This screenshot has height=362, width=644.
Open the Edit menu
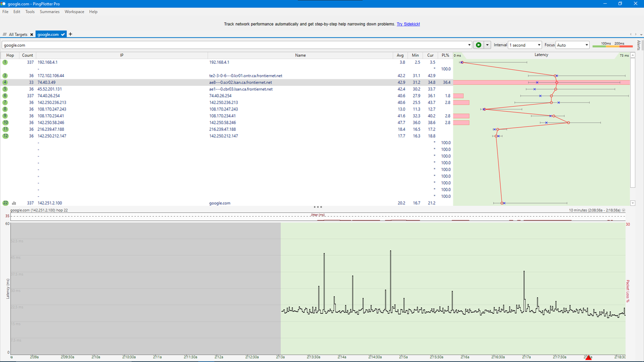click(17, 12)
